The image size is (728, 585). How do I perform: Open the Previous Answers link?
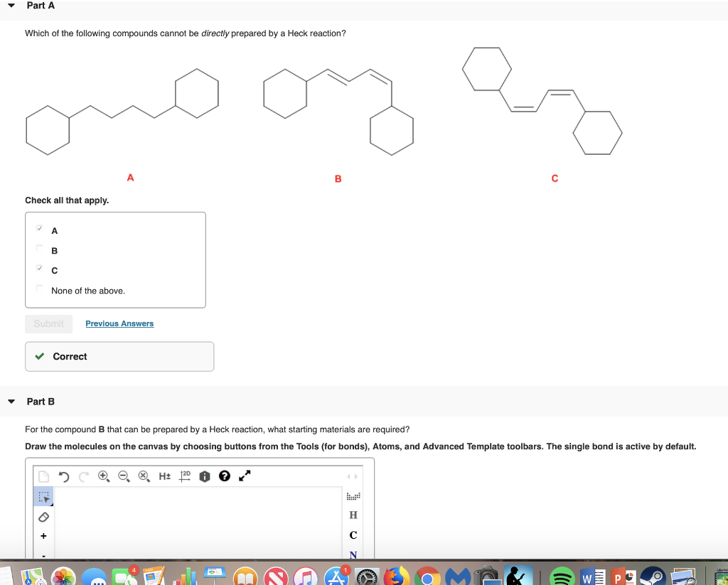[119, 323]
